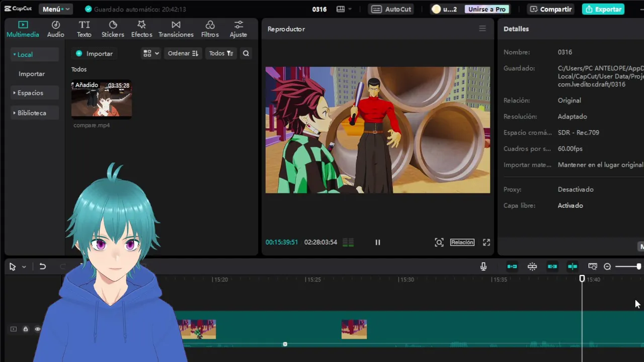Switch to the Efectos tab
The width and height of the screenshot is (644, 362).
pyautogui.click(x=141, y=29)
